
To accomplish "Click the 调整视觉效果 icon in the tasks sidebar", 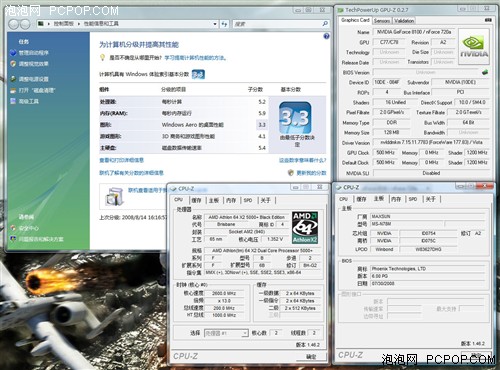I will point(13,64).
